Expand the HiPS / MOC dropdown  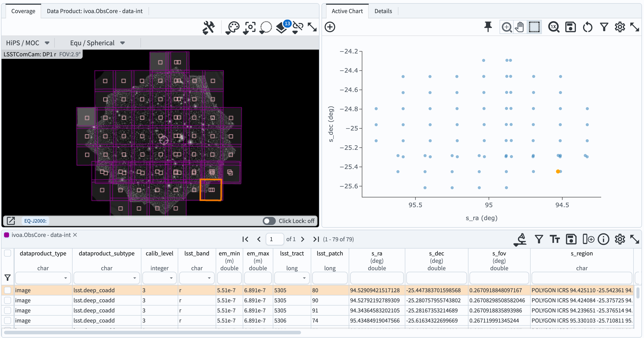(x=28, y=43)
